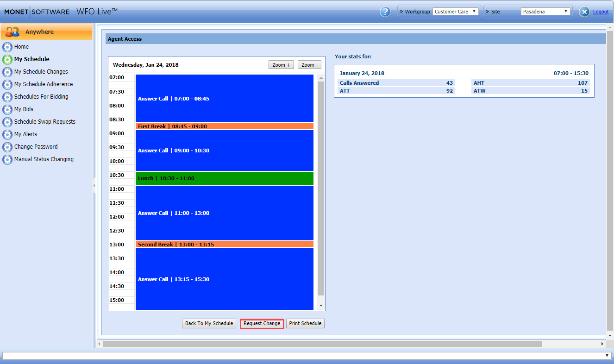Open the Workgroup dropdown
The width and height of the screenshot is (614, 364).
pyautogui.click(x=456, y=12)
